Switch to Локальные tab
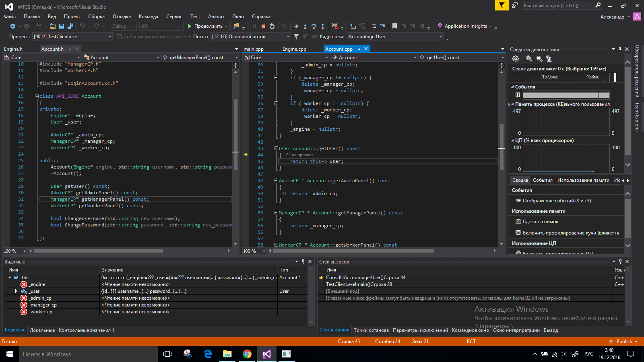Image resolution: width=644 pixels, height=362 pixels. (42, 330)
